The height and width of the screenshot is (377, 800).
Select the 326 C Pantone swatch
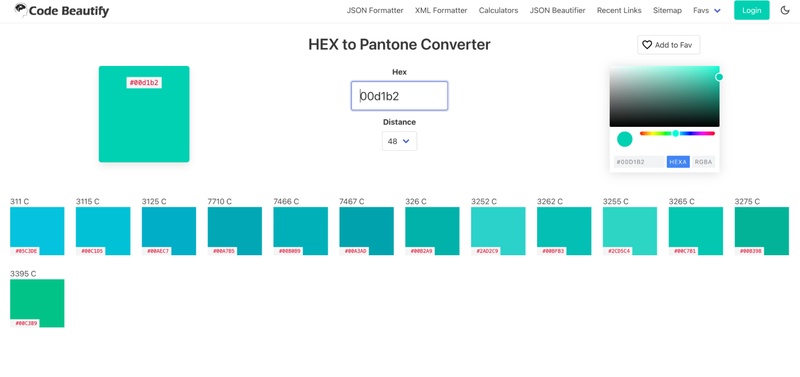pyautogui.click(x=432, y=231)
